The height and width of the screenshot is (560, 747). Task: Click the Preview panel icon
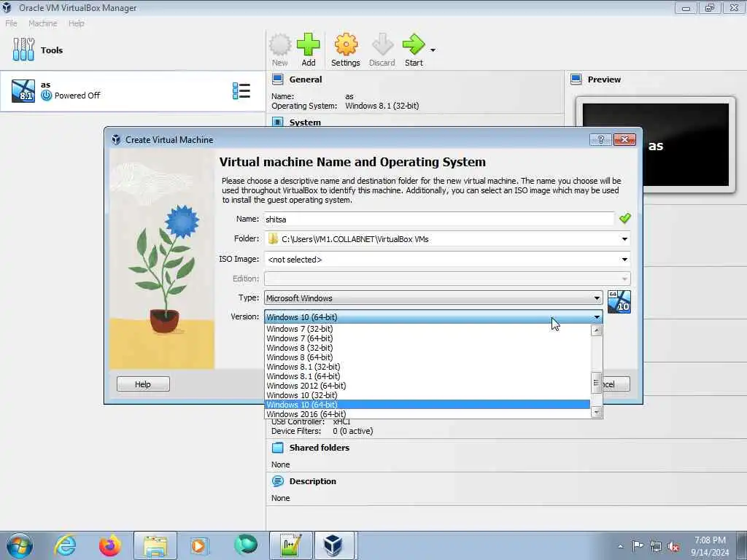tap(576, 79)
